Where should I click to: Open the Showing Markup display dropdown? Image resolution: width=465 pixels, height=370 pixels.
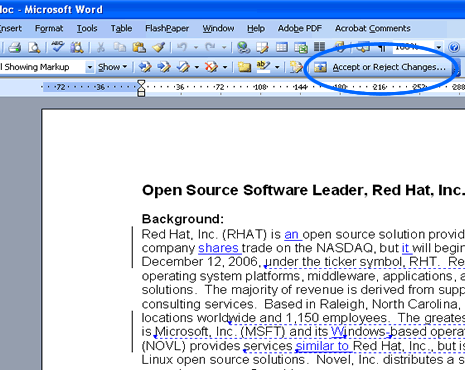89,67
